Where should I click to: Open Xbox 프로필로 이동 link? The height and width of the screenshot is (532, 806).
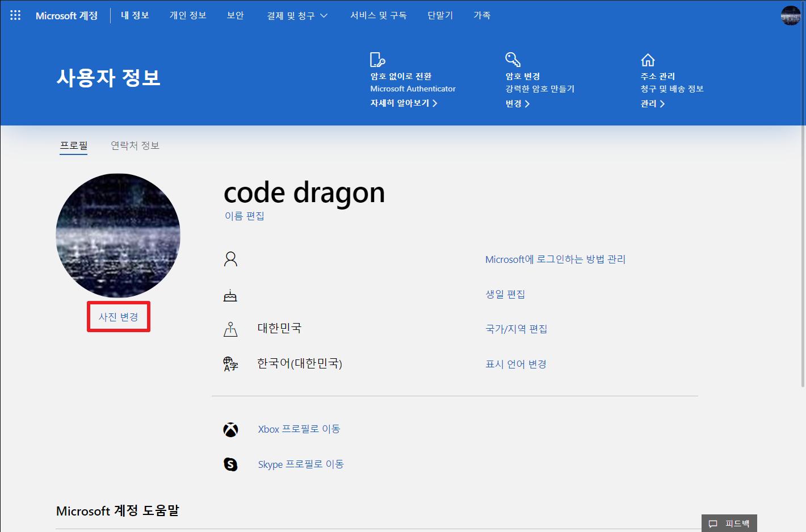tap(299, 429)
